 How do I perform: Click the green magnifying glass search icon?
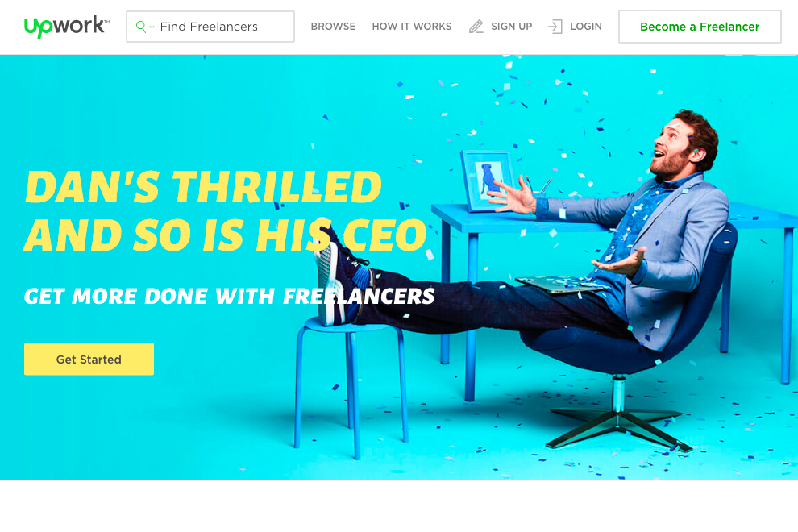pos(141,27)
